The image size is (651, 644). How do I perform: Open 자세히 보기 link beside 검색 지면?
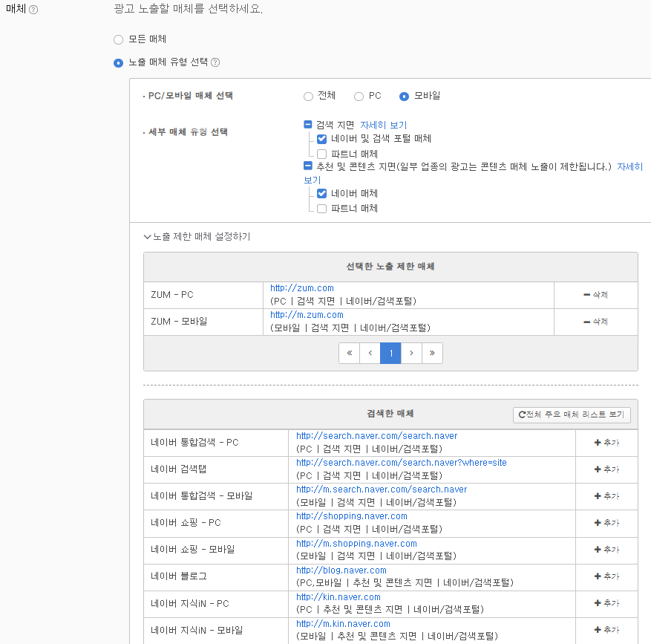pos(383,126)
